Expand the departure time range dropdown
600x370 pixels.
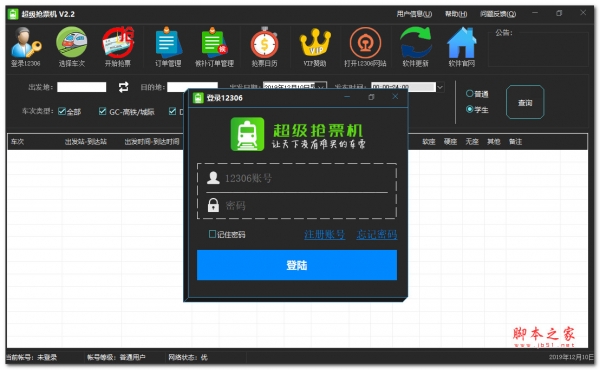tap(440, 87)
